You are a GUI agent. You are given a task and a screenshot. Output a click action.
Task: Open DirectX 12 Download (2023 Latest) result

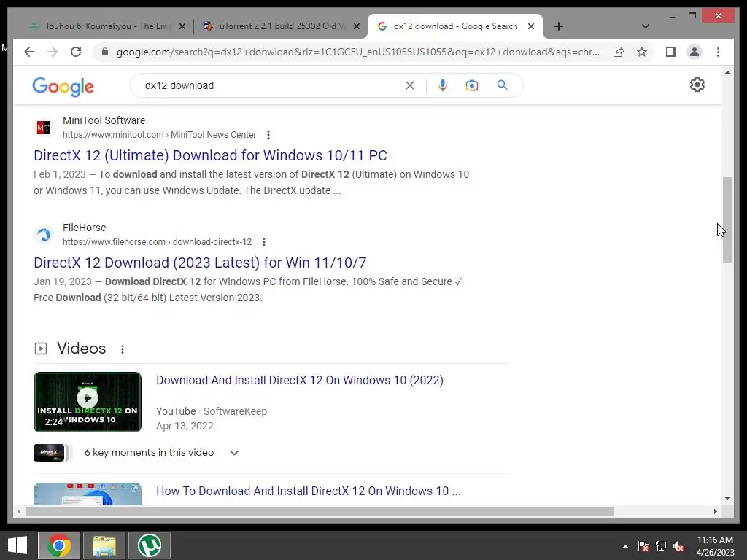click(x=200, y=262)
